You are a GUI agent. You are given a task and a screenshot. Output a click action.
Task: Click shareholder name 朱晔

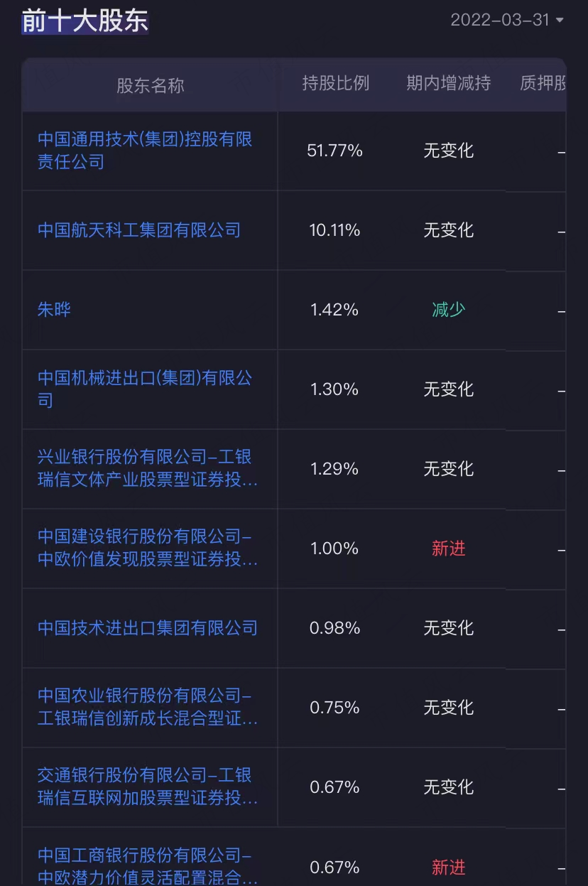pyautogui.click(x=55, y=310)
